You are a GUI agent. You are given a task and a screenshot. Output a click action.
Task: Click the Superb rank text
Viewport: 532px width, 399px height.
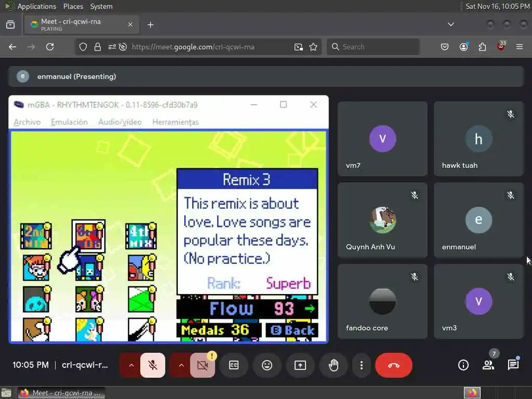click(288, 283)
